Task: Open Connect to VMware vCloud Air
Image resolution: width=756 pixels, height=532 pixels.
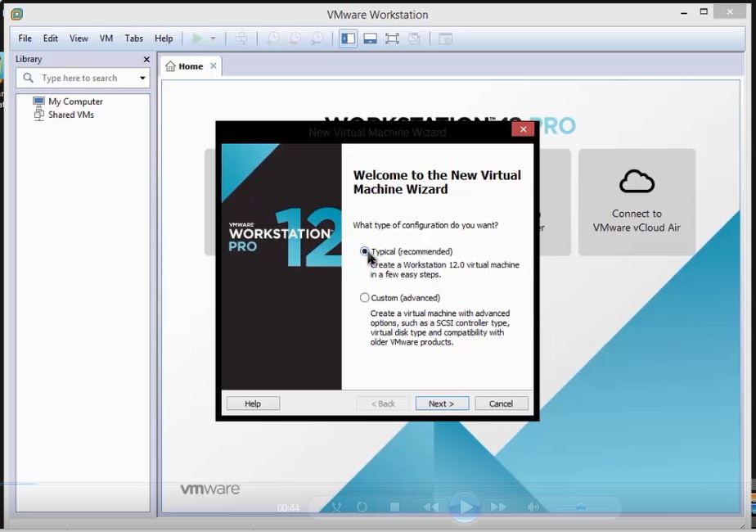Action: coord(637,201)
